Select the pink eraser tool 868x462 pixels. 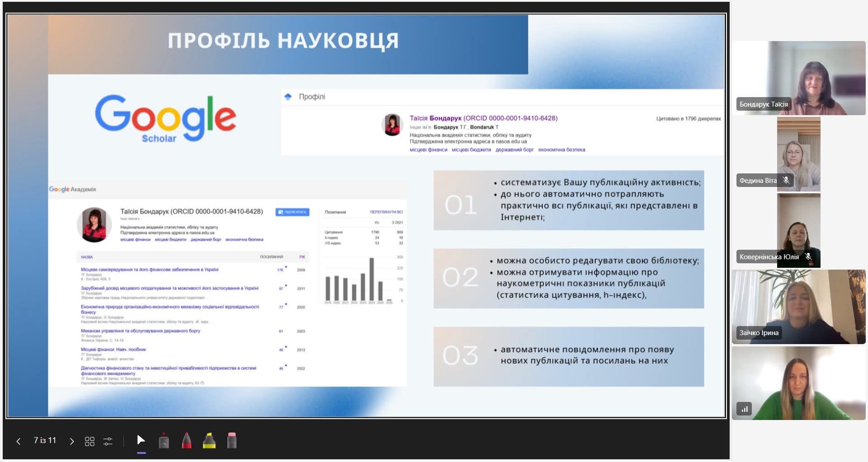(231, 441)
